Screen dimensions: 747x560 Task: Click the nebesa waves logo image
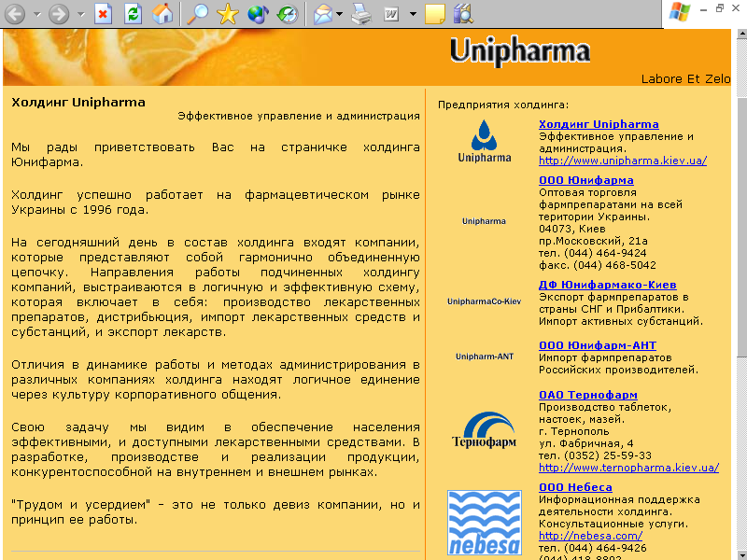point(485,523)
